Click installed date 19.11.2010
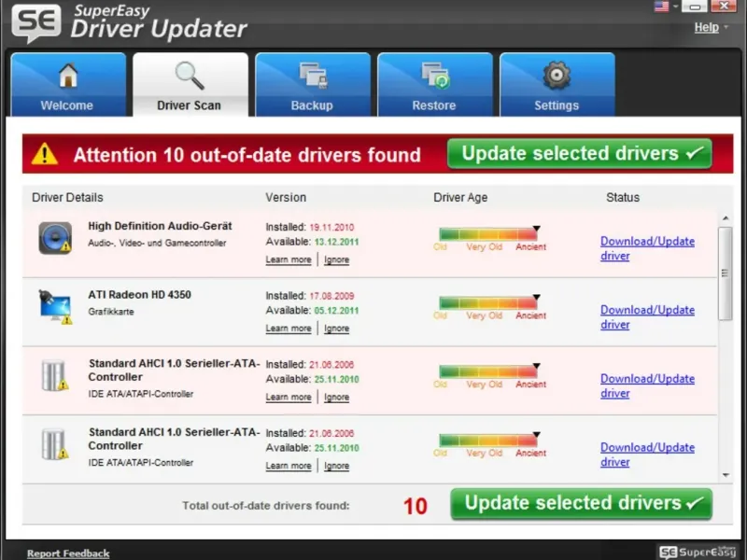The width and height of the screenshot is (747, 560). point(331,227)
